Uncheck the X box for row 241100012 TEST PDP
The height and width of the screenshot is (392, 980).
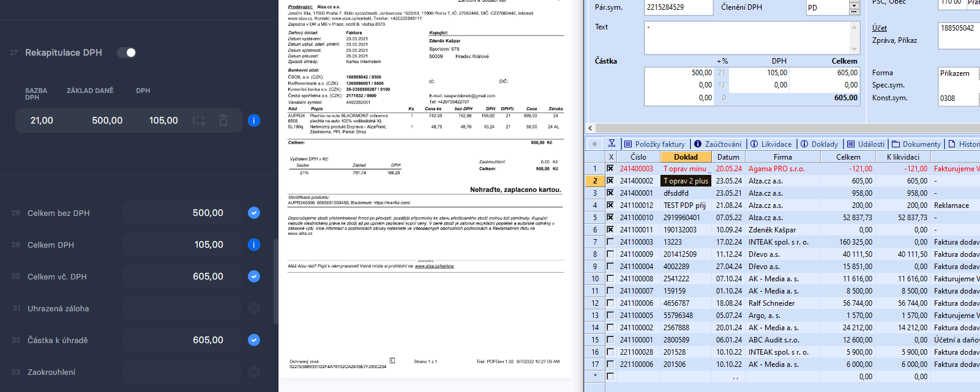tap(610, 205)
